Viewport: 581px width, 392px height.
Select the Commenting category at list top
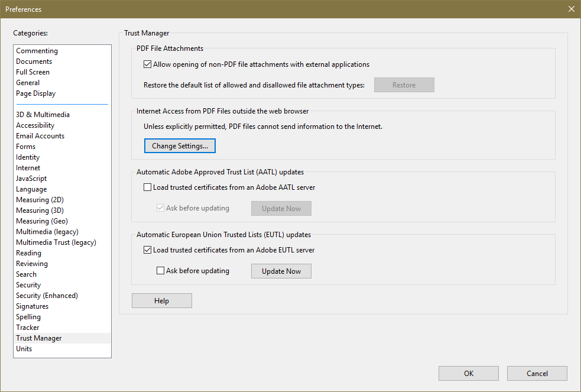click(37, 50)
